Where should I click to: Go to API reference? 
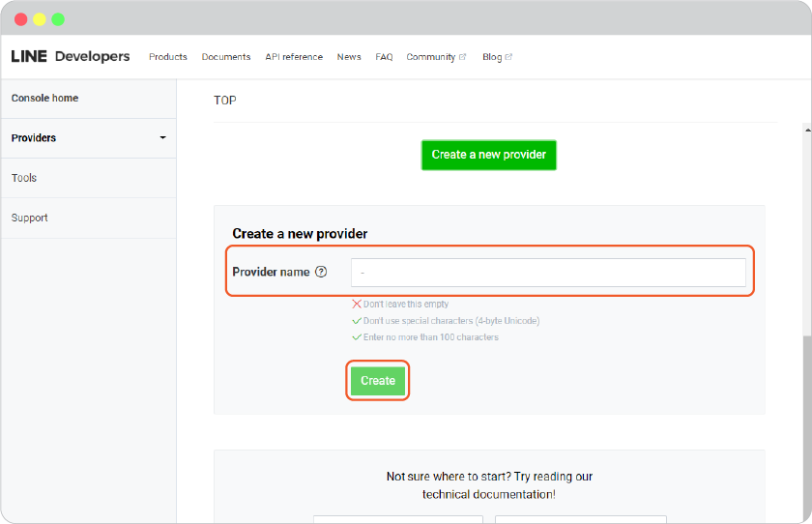point(294,57)
